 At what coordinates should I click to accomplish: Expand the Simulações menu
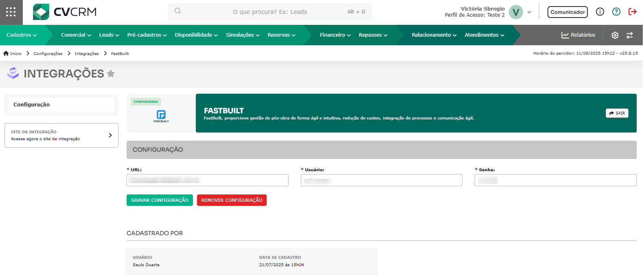[x=243, y=35]
